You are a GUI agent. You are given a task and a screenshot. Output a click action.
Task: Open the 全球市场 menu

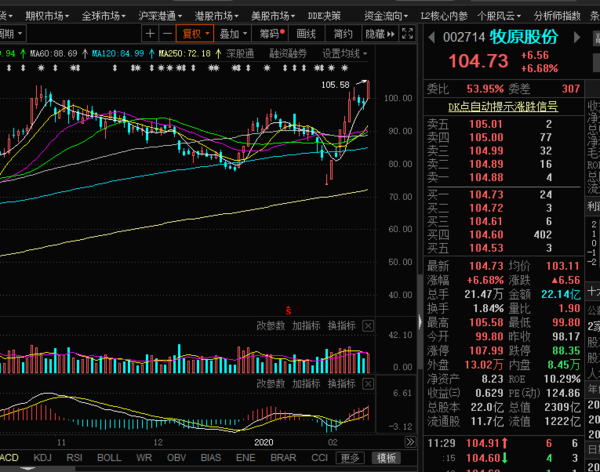pyautogui.click(x=103, y=16)
